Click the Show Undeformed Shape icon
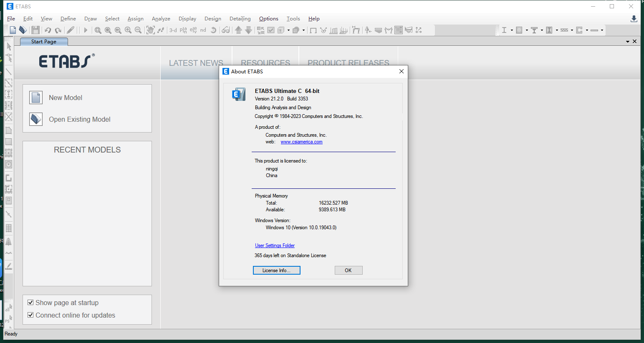644x343 pixels. [x=313, y=30]
